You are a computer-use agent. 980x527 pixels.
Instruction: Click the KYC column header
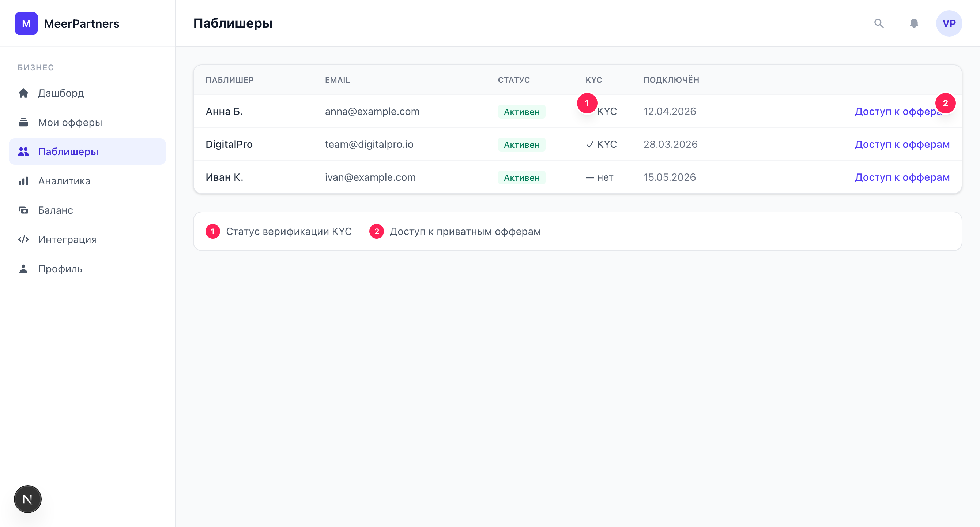click(x=594, y=80)
